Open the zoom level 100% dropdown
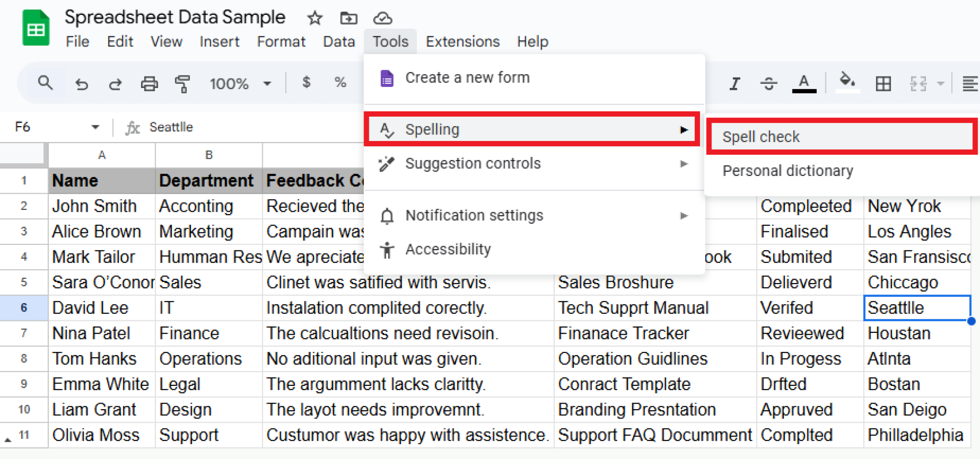 tap(240, 84)
